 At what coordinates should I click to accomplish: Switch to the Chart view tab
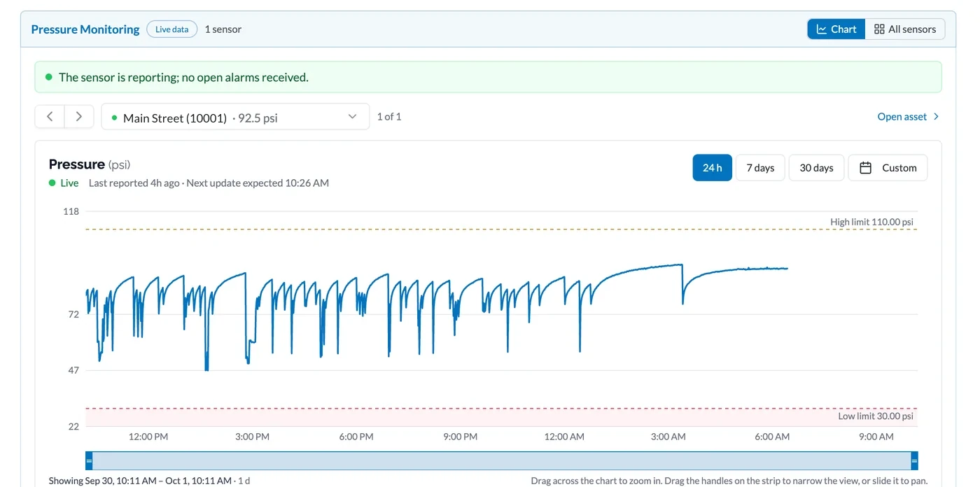pyautogui.click(x=836, y=29)
